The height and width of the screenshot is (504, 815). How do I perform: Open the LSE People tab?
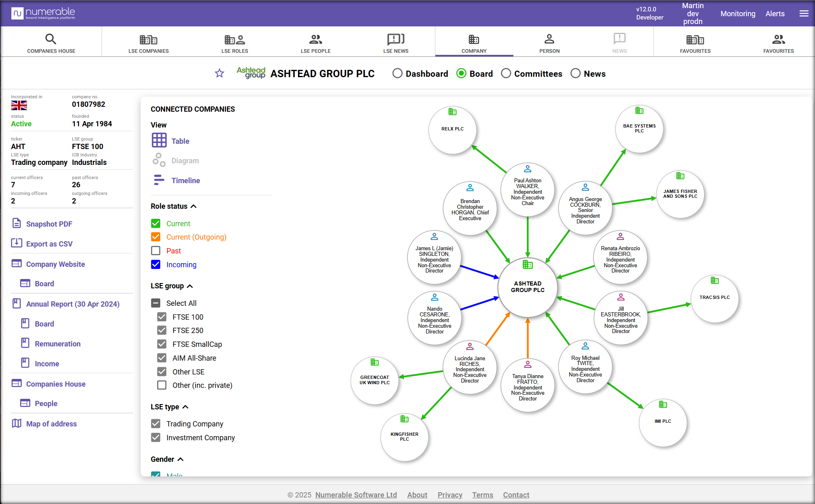pos(315,42)
